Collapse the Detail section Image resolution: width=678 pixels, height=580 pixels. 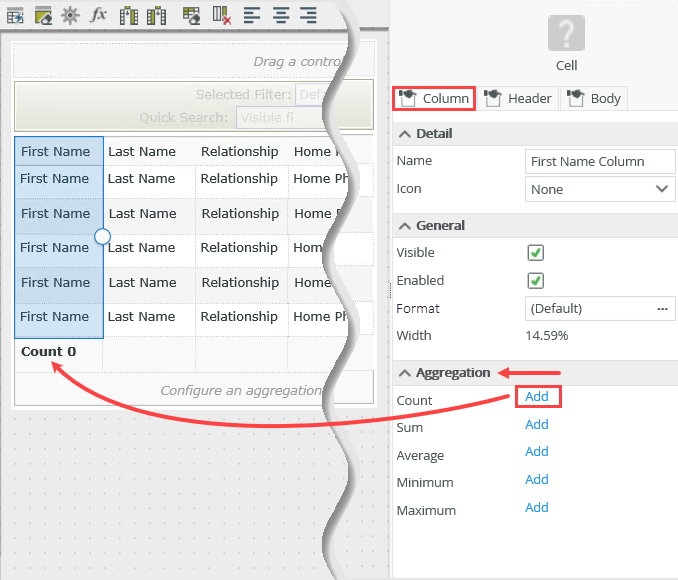click(404, 134)
